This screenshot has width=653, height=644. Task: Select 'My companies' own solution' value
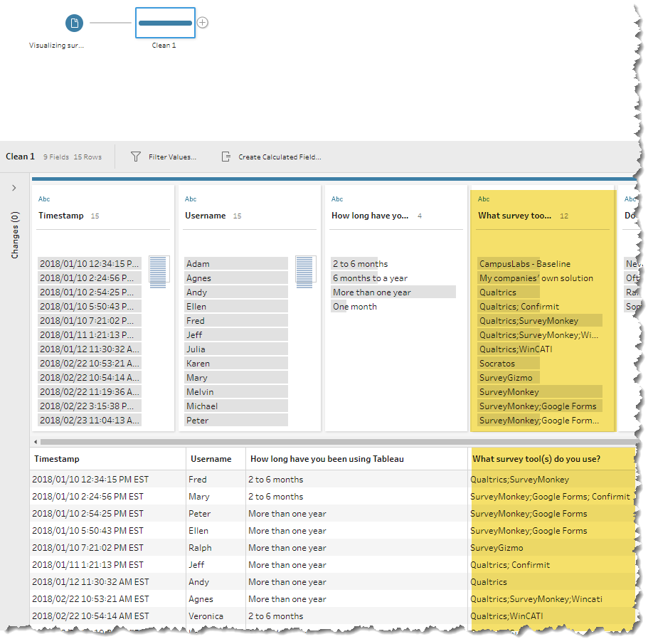coord(536,278)
